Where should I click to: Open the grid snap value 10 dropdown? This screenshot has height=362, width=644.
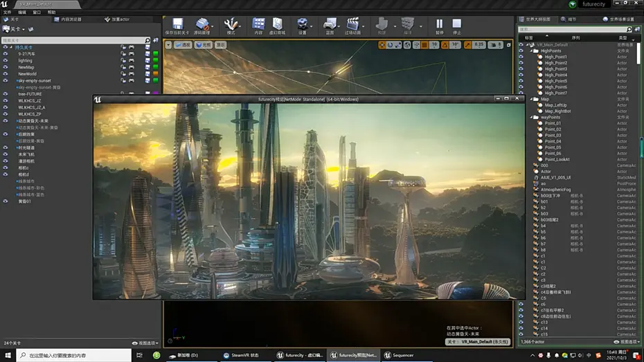[x=434, y=45]
